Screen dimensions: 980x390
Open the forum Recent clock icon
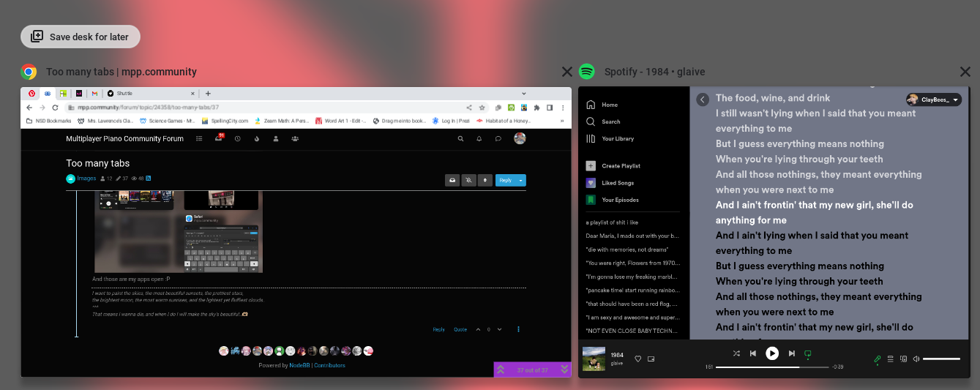point(238,138)
